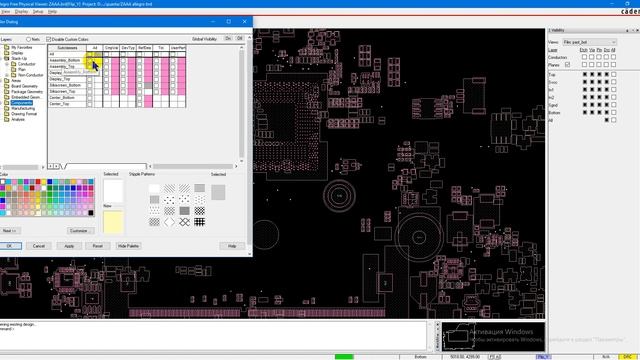Select Manufacturing folder in tree
640x360 pixels.
point(23,108)
